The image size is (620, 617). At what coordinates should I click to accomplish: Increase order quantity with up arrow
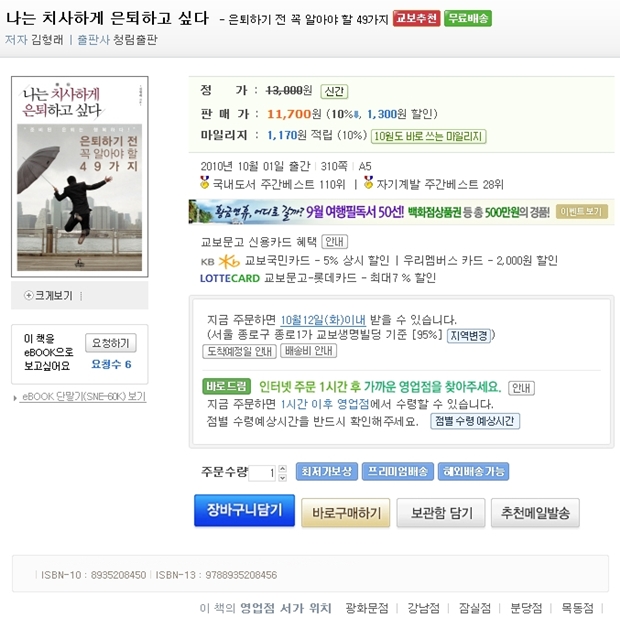282,469
